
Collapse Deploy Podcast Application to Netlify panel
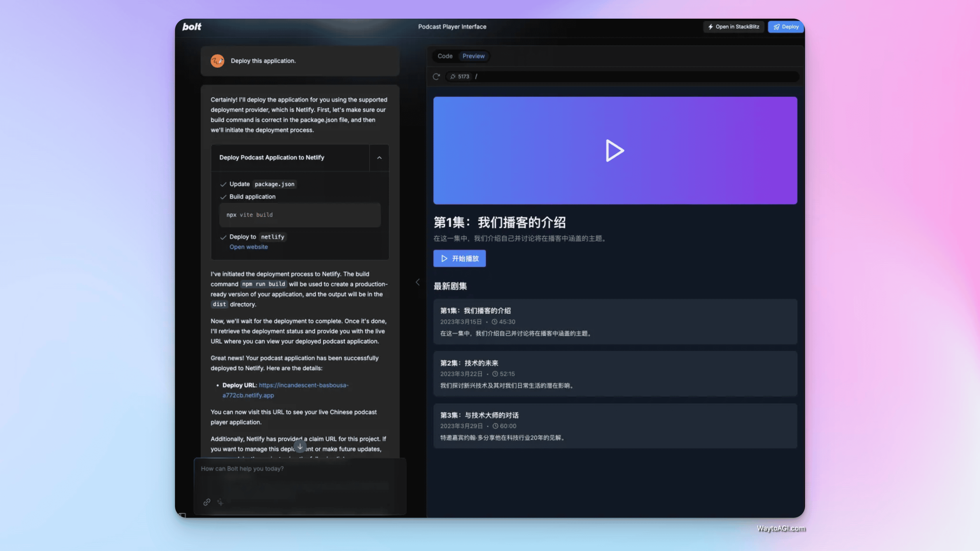tap(379, 157)
